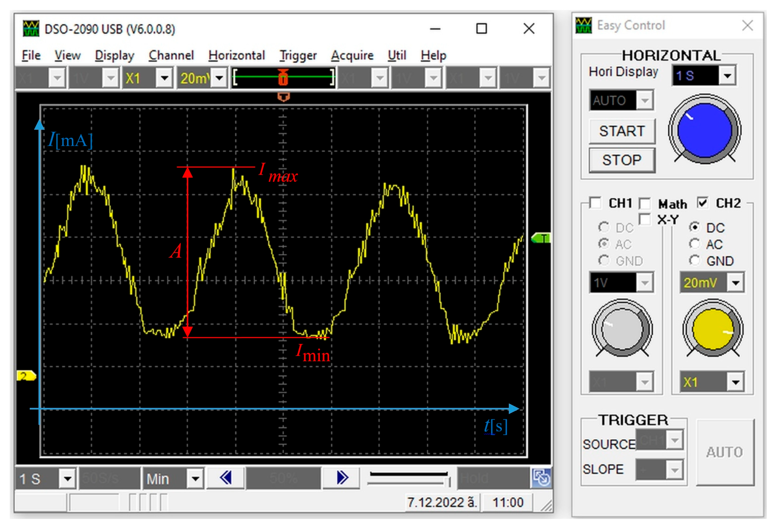
Task: Open the Min dropdown in bottom bar
Action: click(196, 479)
